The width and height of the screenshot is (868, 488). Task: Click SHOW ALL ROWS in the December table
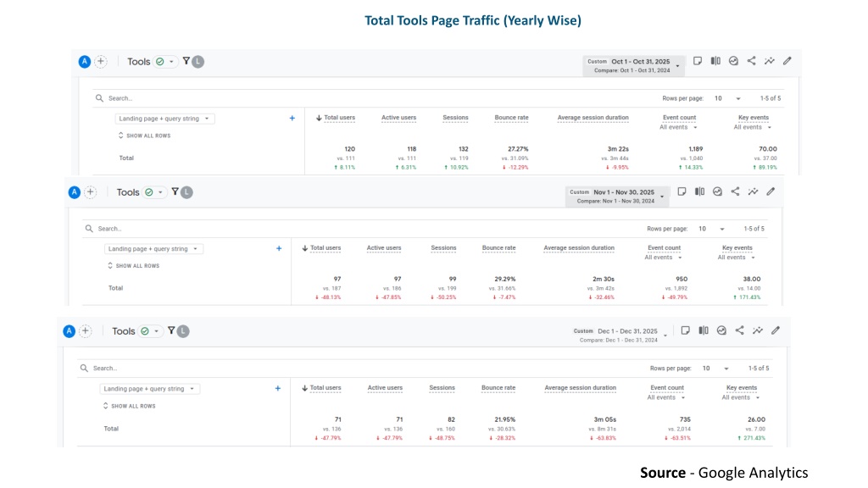[x=129, y=406]
